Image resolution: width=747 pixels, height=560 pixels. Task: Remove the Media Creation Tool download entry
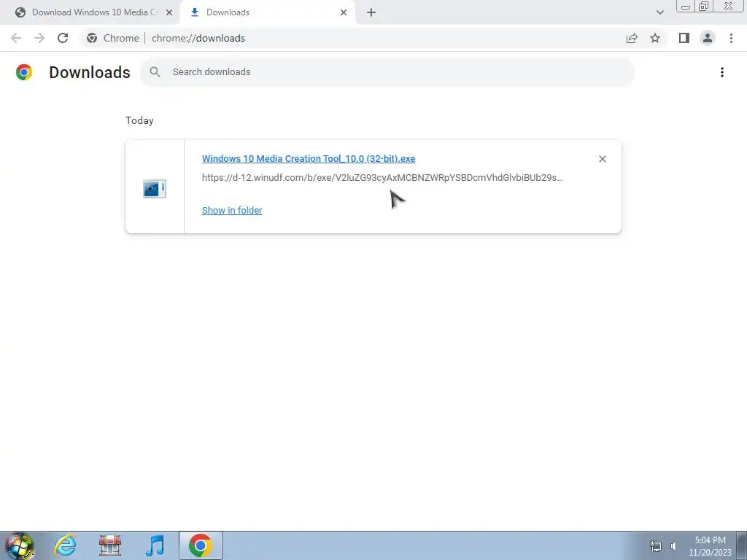pos(602,158)
